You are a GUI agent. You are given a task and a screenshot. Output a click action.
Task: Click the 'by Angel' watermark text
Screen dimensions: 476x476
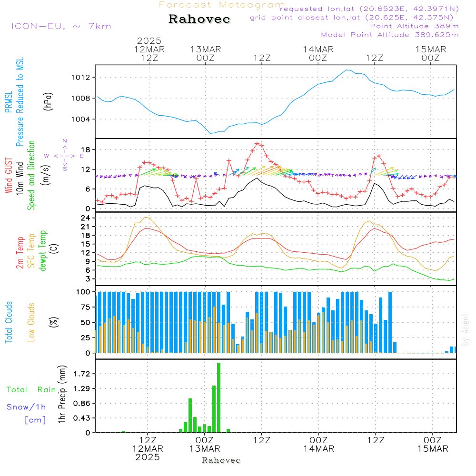(x=466, y=330)
